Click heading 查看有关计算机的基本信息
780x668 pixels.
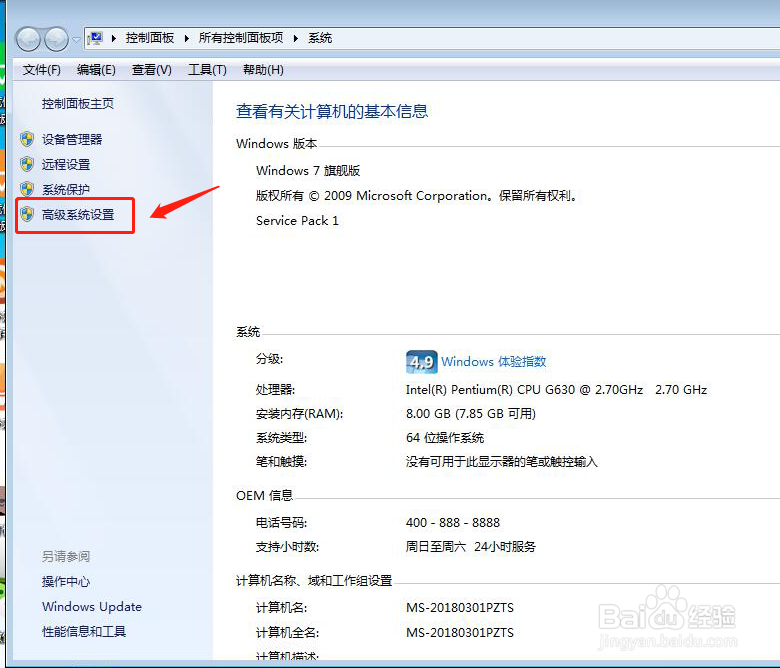pyautogui.click(x=332, y=111)
